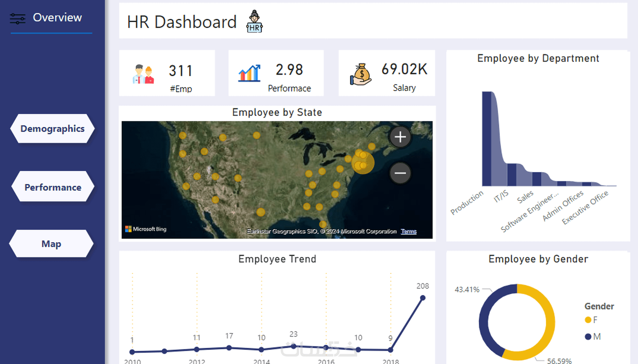Click the HR lady icon beside title
Image resolution: width=638 pixels, height=364 pixels.
click(x=254, y=21)
